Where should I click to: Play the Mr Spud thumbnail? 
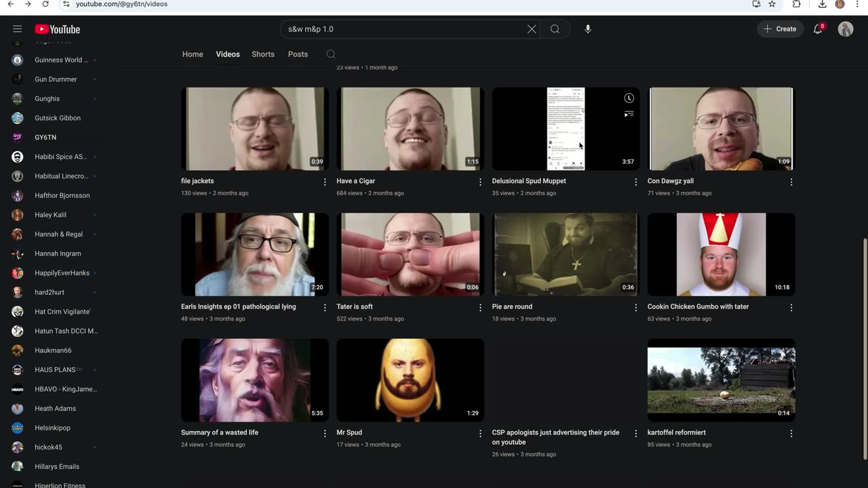tap(410, 380)
